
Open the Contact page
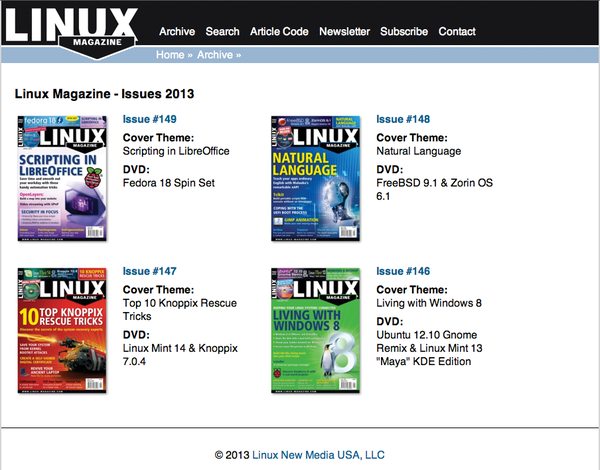pyautogui.click(x=457, y=32)
